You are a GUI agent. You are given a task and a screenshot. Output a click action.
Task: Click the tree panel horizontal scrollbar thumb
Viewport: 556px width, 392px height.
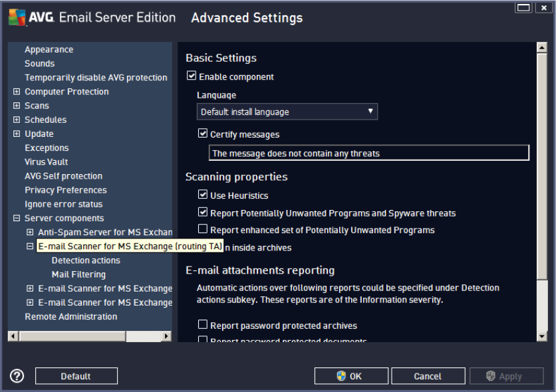coord(72,336)
